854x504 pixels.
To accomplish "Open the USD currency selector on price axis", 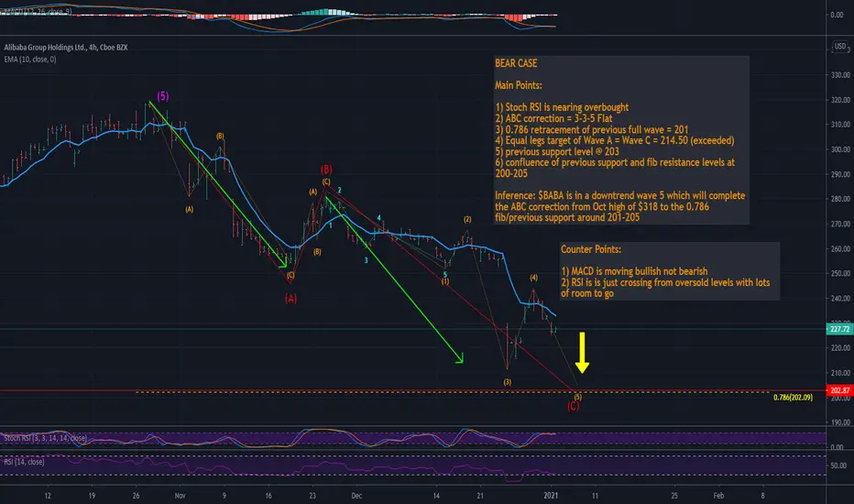I will (x=840, y=47).
